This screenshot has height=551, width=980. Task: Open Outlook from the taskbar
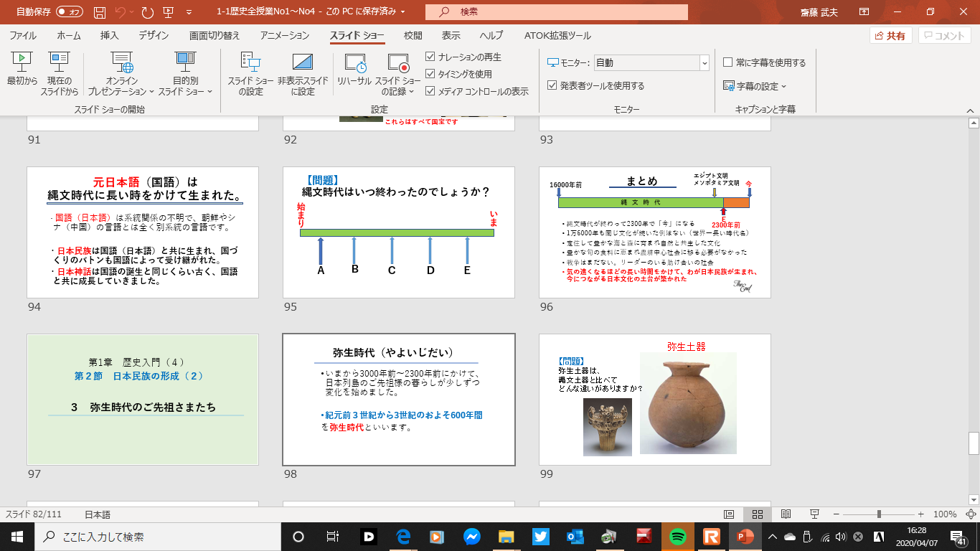pyautogui.click(x=575, y=537)
